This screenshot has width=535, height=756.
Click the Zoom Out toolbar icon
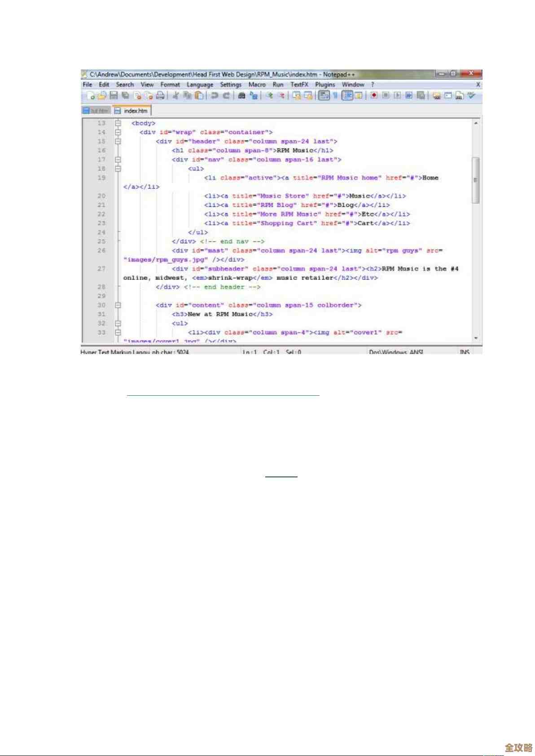click(281, 96)
